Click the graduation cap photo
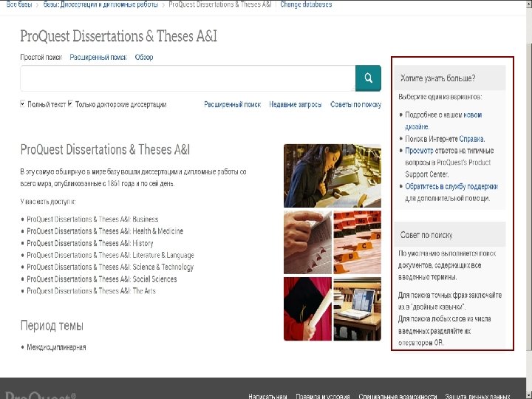Screen dimensions: 532x399 point(307,309)
